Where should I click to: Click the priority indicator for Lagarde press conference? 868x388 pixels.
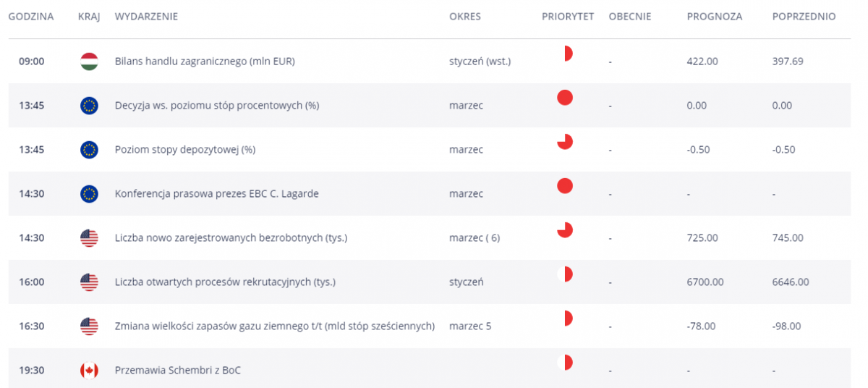(565, 186)
